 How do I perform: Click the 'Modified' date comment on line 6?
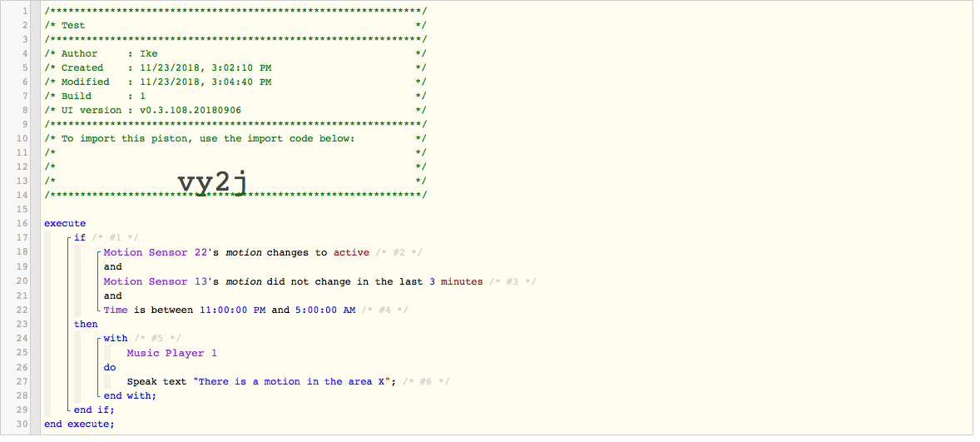click(x=235, y=82)
